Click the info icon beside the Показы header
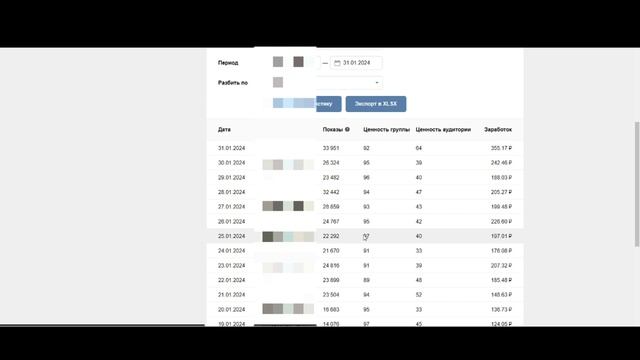The width and height of the screenshot is (640, 360). click(x=347, y=129)
